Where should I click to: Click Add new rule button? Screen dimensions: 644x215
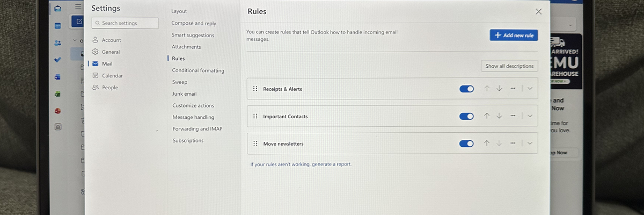(514, 35)
